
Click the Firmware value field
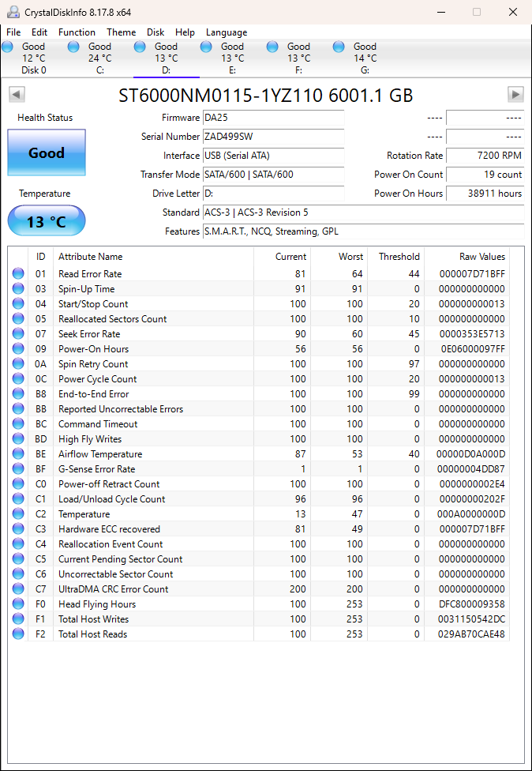[273, 118]
